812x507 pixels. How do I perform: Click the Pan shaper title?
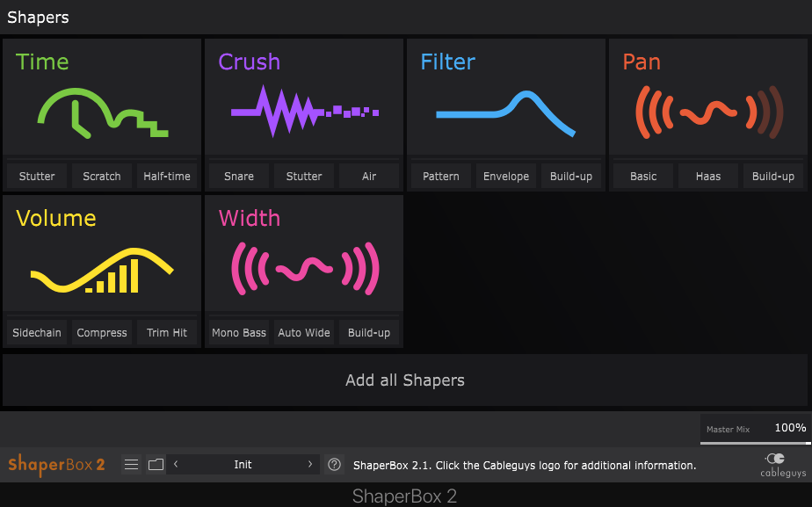click(x=642, y=62)
